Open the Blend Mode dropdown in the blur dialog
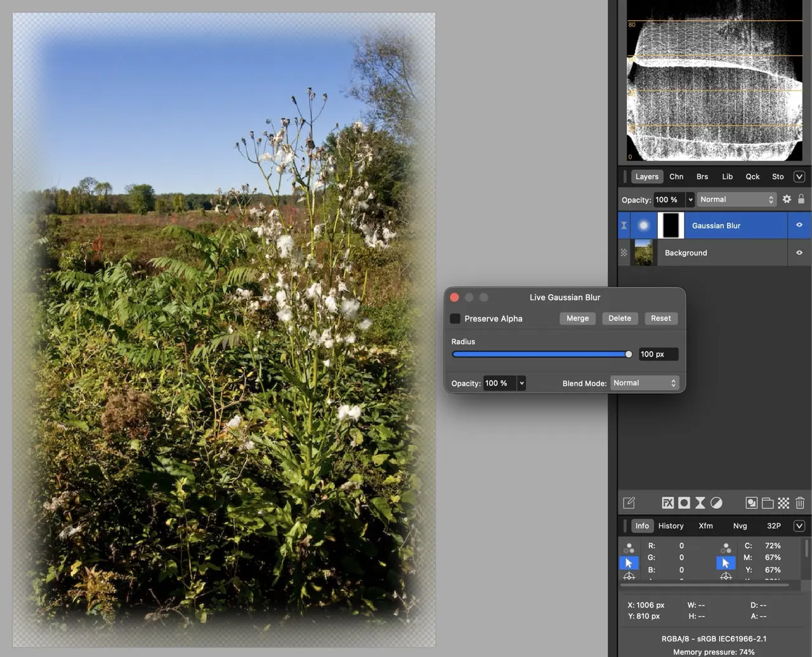 point(644,383)
